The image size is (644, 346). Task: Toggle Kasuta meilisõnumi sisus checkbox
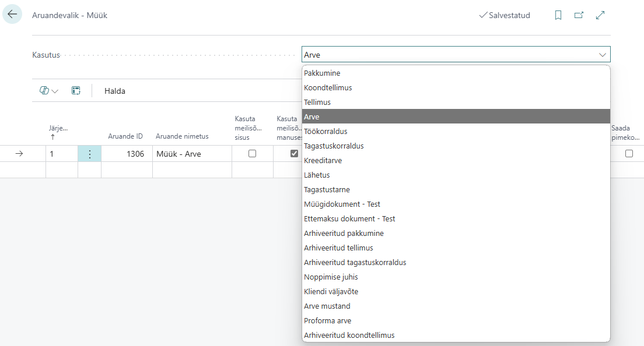point(252,154)
